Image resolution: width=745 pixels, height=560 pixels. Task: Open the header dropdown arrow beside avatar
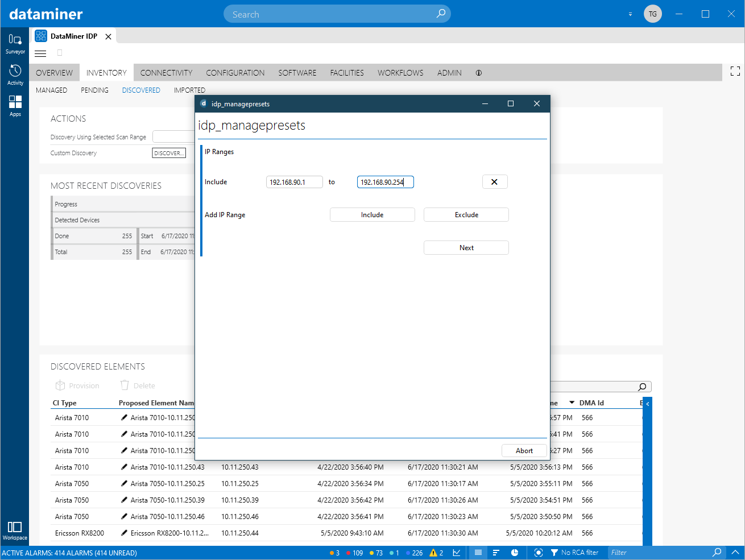pyautogui.click(x=630, y=14)
